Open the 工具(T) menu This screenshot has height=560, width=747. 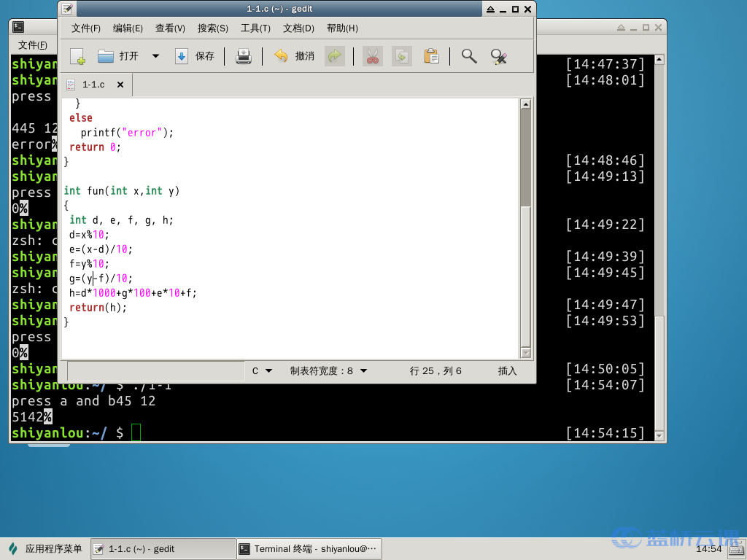[x=255, y=28]
